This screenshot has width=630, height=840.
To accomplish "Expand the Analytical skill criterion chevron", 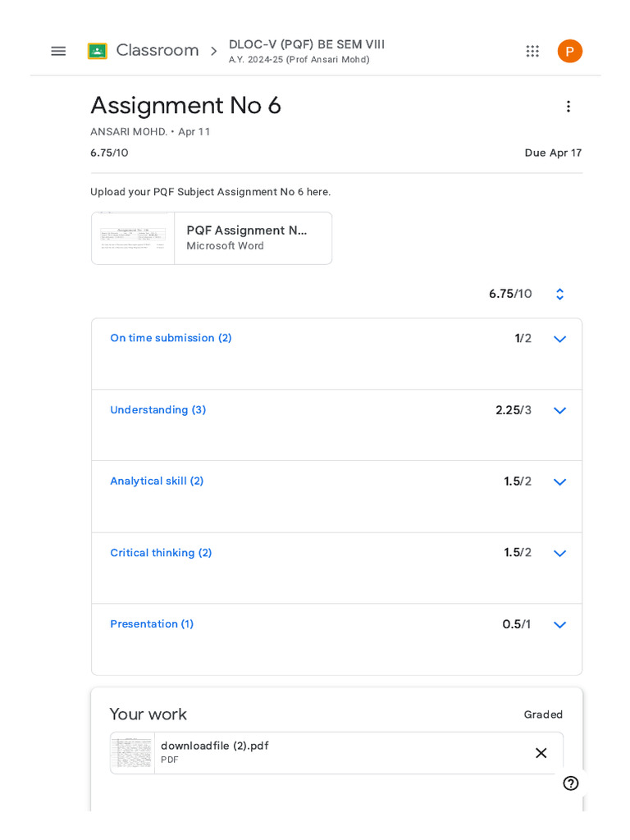I will point(560,482).
